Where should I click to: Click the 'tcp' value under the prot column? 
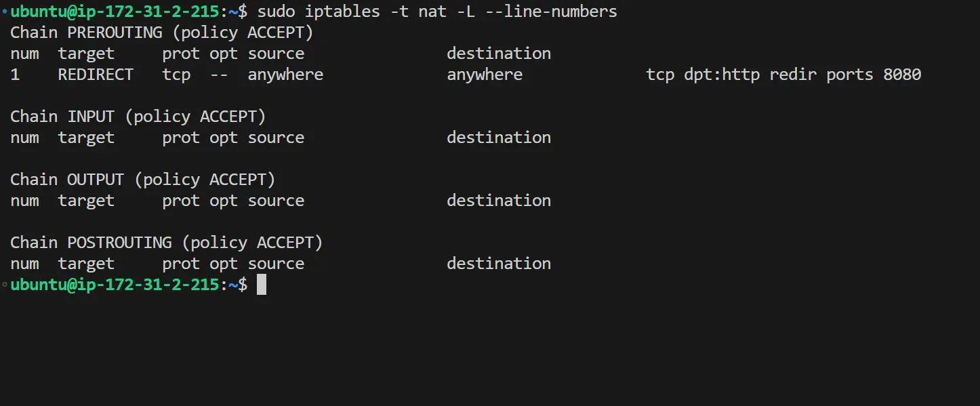pyautogui.click(x=176, y=75)
